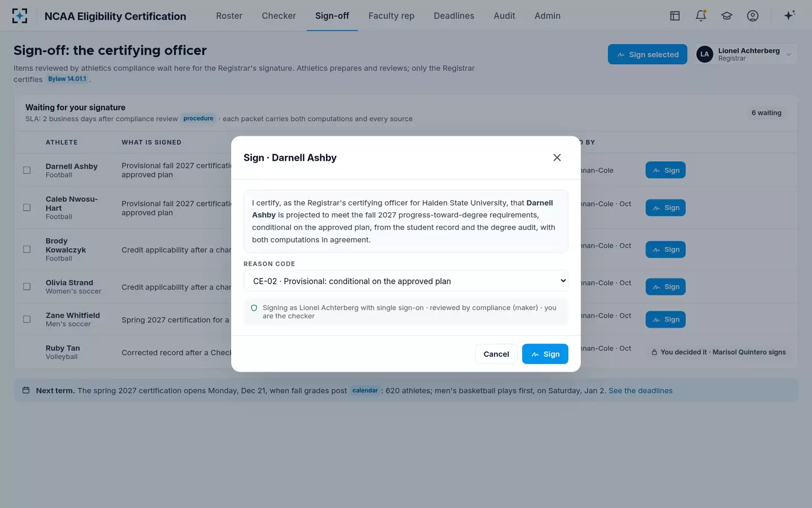Click the calendar icon in Next term banner
812x508 pixels.
[x=26, y=390]
